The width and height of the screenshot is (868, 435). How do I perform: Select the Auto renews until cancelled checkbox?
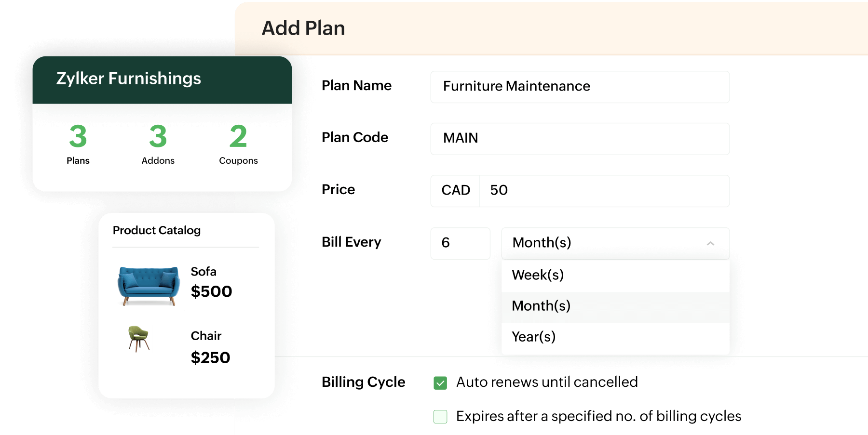(440, 382)
